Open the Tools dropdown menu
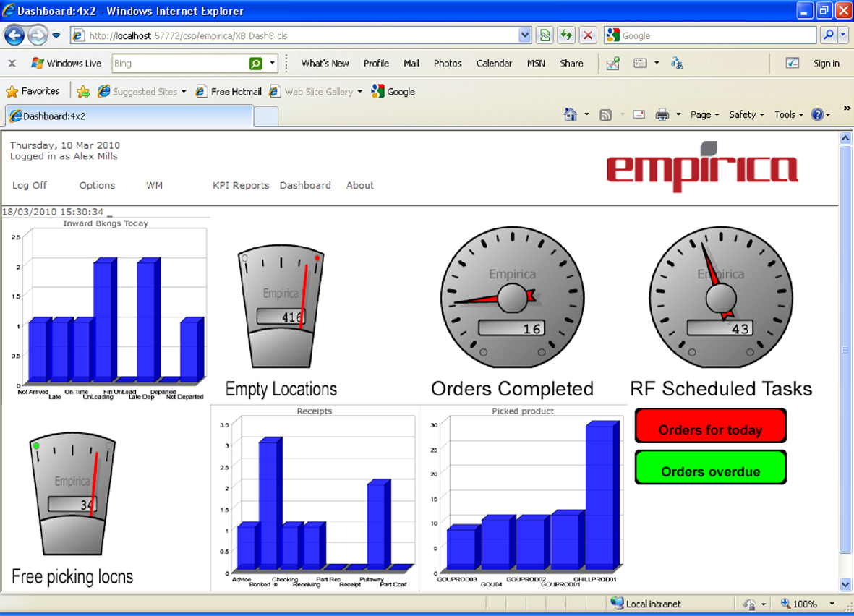 [x=788, y=114]
